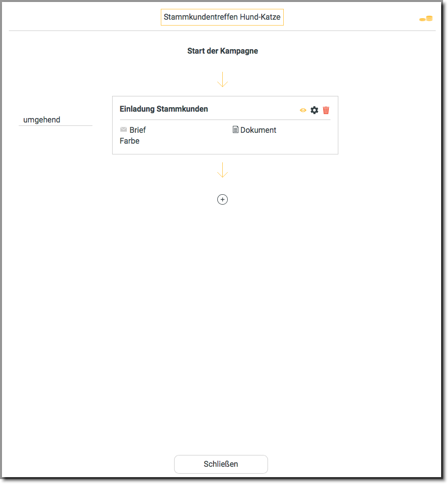The height and width of the screenshot is (484, 448).
Task: Edit the campaign name Stammkundentreffen Hund-Katze
Action: pyautogui.click(x=222, y=17)
